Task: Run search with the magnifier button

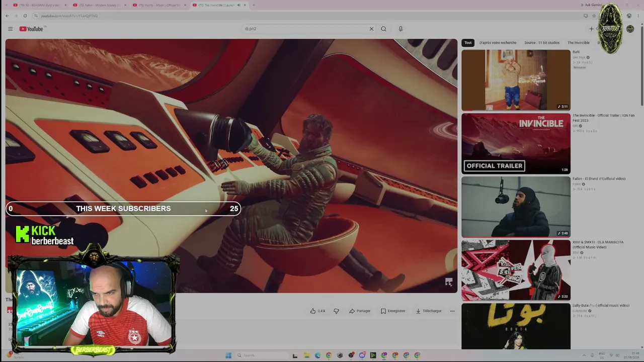Action: [383, 29]
